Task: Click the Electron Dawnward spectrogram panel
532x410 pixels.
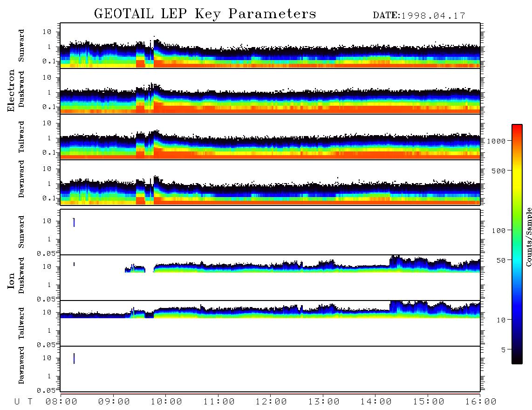Action: tap(270, 182)
